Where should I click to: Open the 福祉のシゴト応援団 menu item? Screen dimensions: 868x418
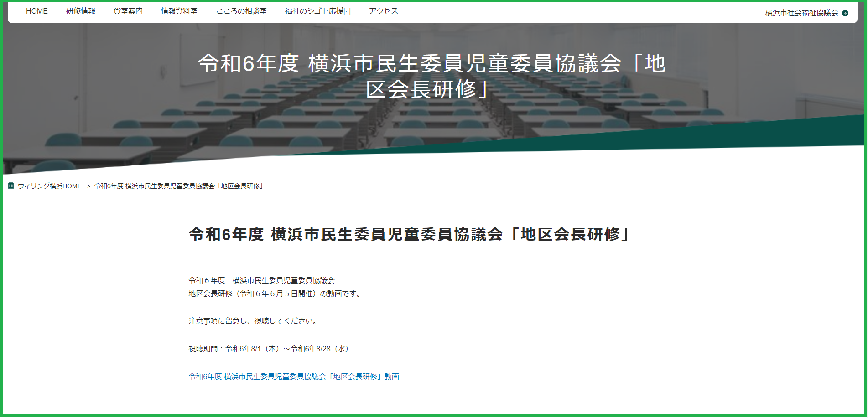pyautogui.click(x=318, y=11)
